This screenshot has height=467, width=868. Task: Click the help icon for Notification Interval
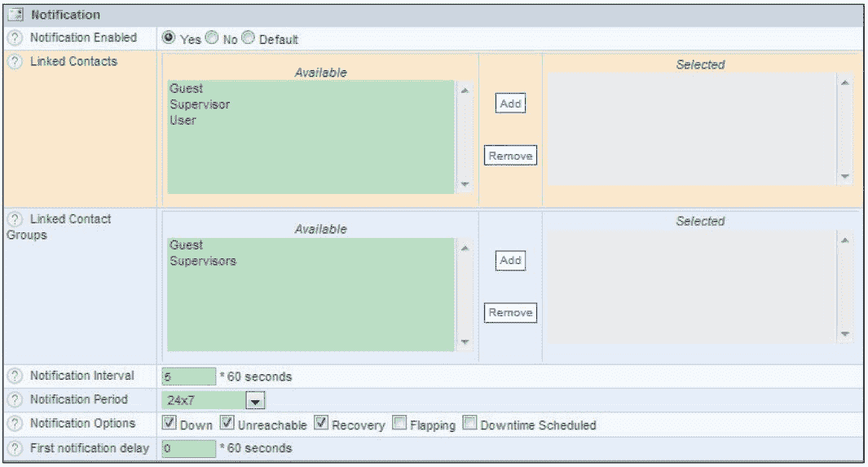(x=14, y=377)
